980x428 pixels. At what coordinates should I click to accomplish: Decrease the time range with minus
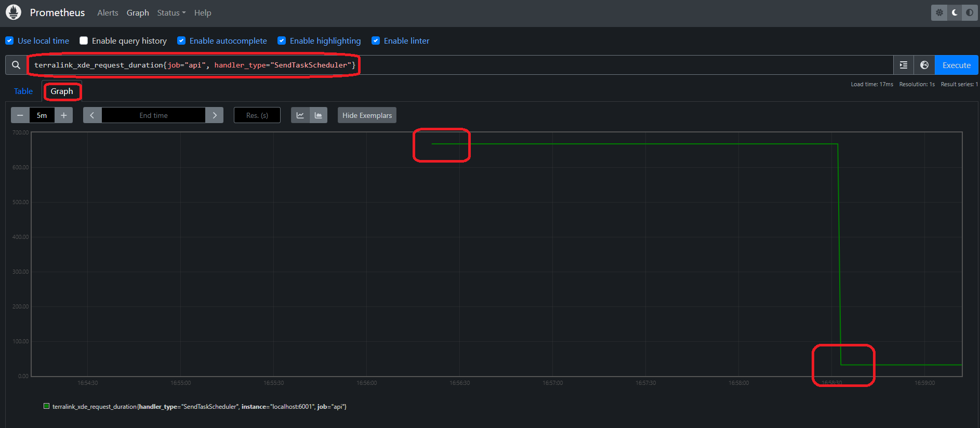[20, 115]
